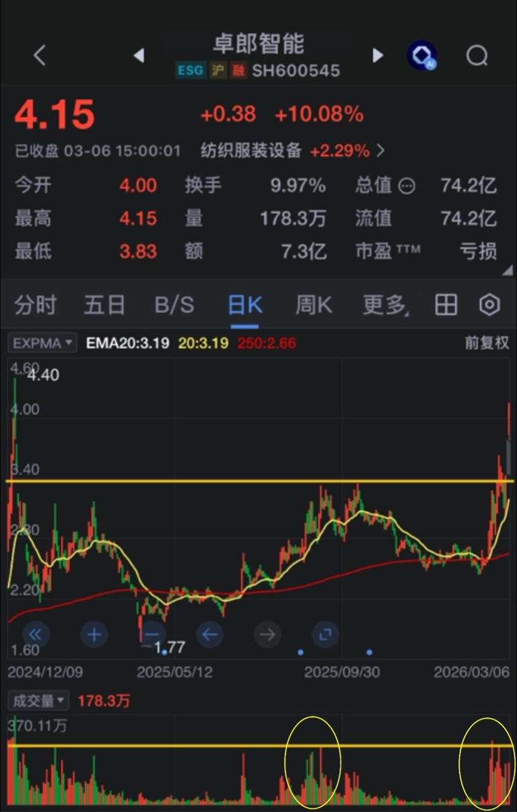Move chart right with right arrow button
This screenshot has height=812, width=517.
click(x=267, y=634)
